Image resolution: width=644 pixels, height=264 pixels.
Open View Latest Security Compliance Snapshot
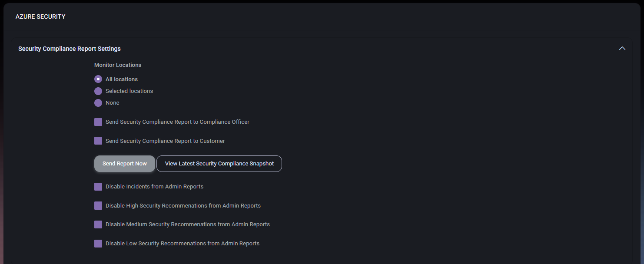[x=219, y=163]
